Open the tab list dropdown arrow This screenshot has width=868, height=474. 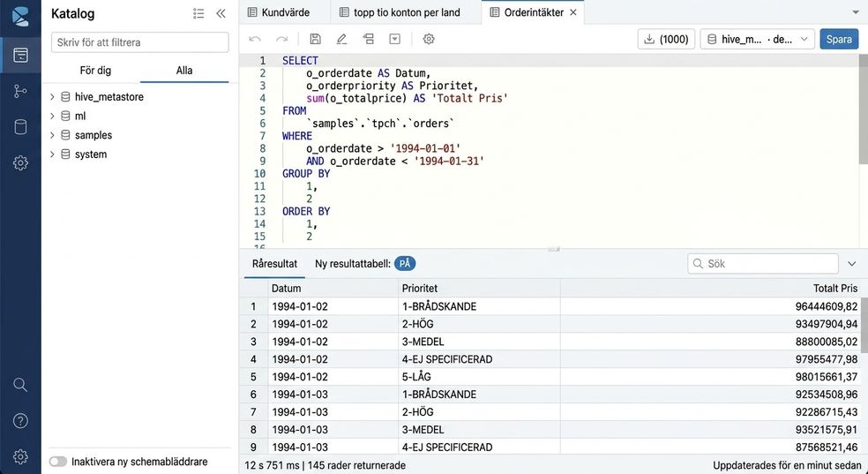point(856,12)
